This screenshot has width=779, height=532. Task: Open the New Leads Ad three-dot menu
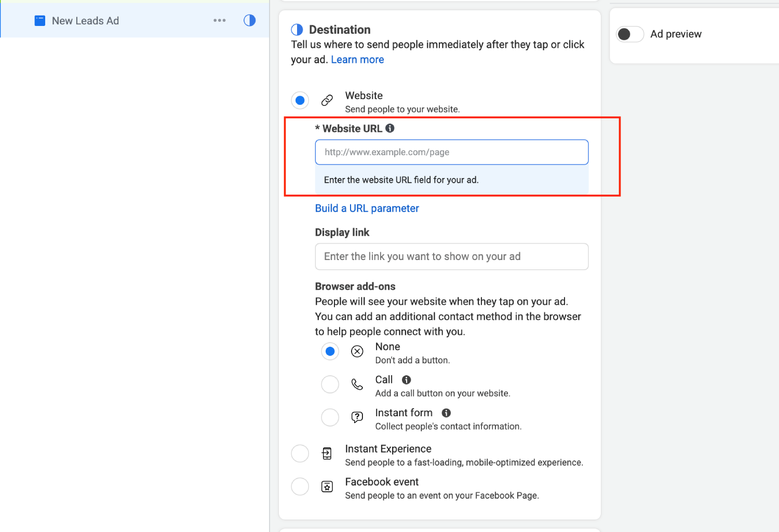click(x=220, y=20)
